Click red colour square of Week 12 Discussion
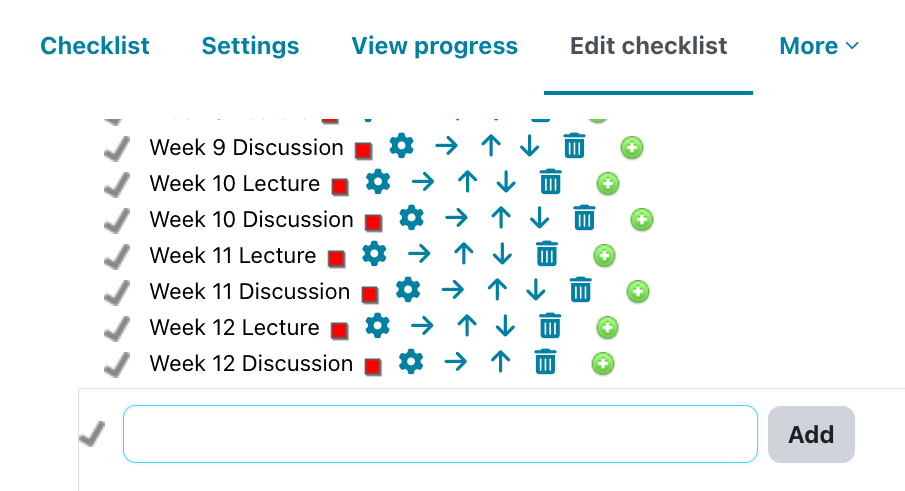905x491 pixels. [x=373, y=366]
